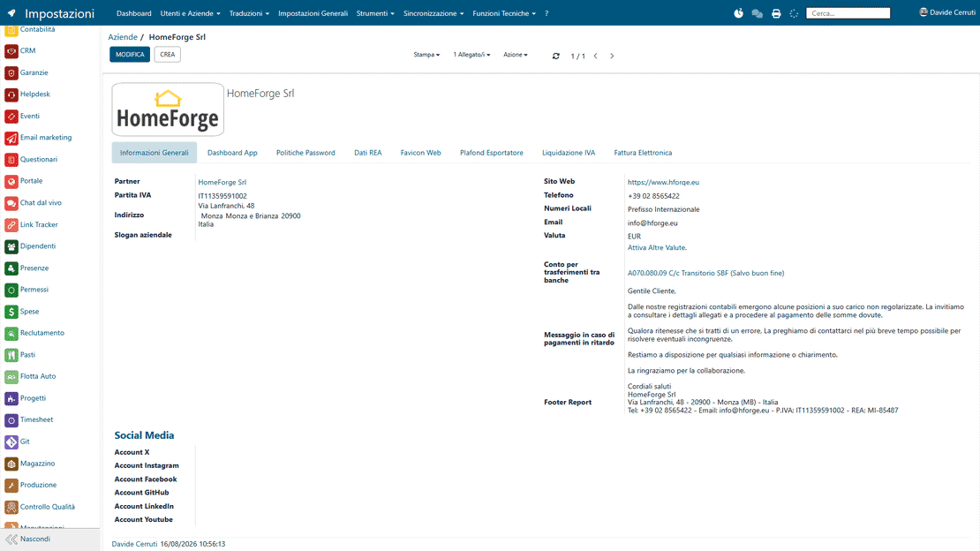The height and width of the screenshot is (551, 980).
Task: Open the Chat dal vivo icon
Action: 11,203
